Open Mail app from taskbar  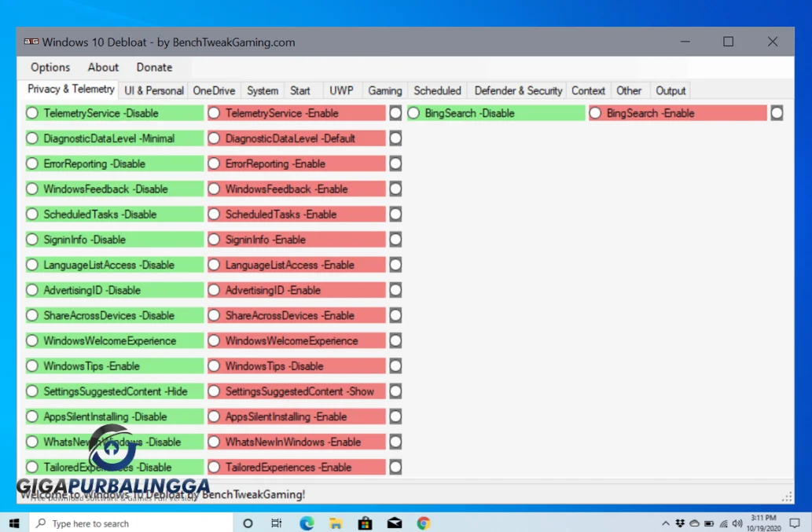395,523
